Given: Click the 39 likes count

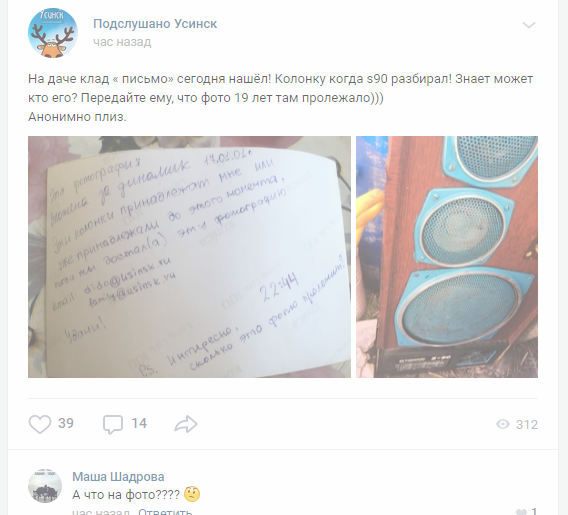Looking at the screenshot, I should [x=66, y=423].
